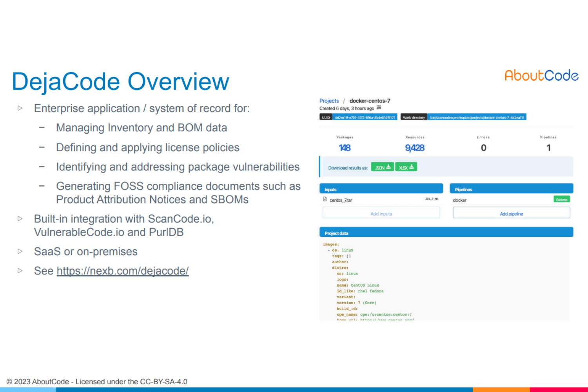
Task: Click the 201.9 MB file size
Action: click(x=432, y=199)
